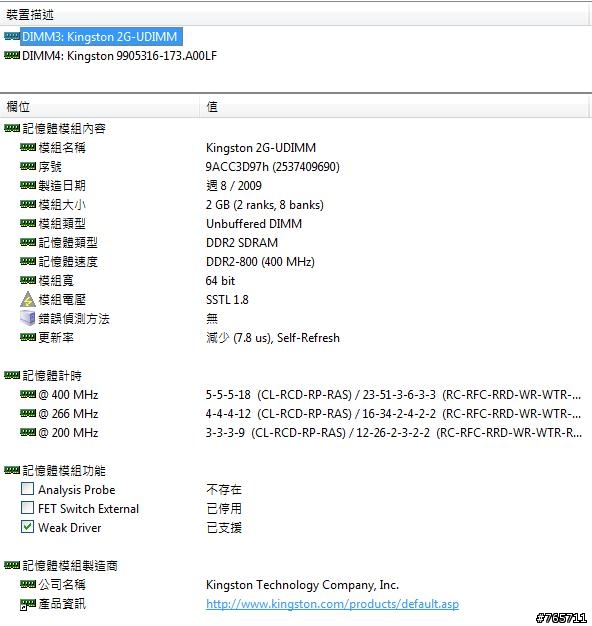Click the icon next to 公司名稱
This screenshot has width=592, height=626.
tap(28, 584)
